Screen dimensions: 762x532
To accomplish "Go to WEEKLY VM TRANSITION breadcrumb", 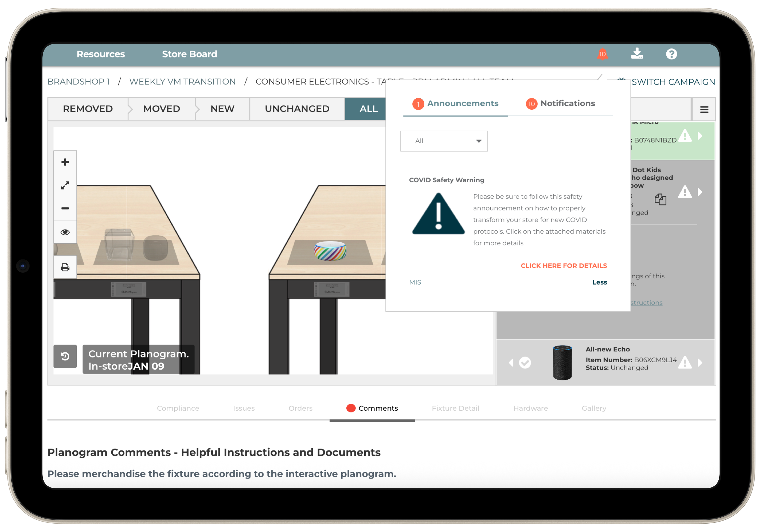I will [x=182, y=82].
